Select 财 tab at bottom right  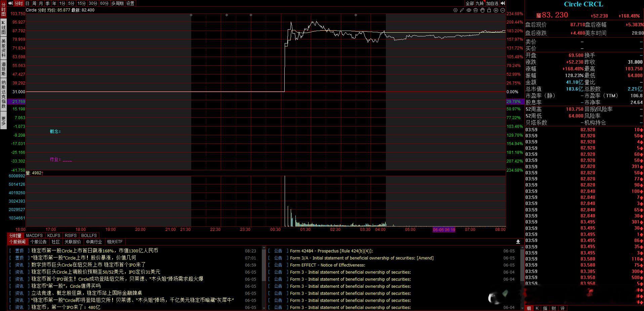click(554, 308)
